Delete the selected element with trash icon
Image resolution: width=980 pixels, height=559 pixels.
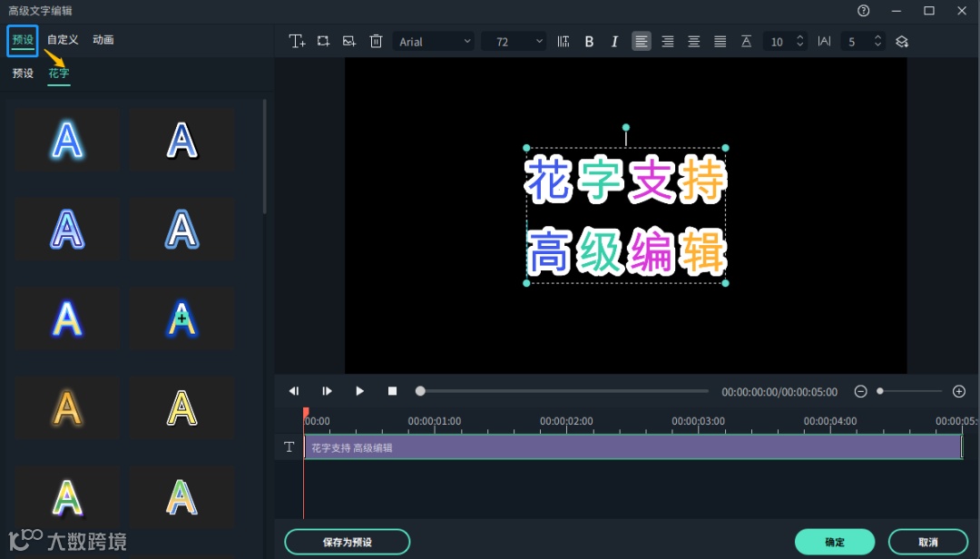[x=376, y=41]
